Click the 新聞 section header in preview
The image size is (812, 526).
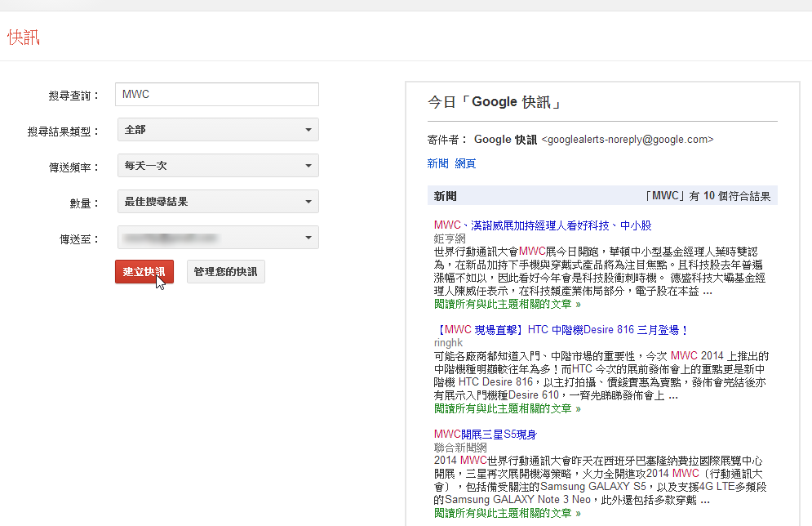pos(446,196)
